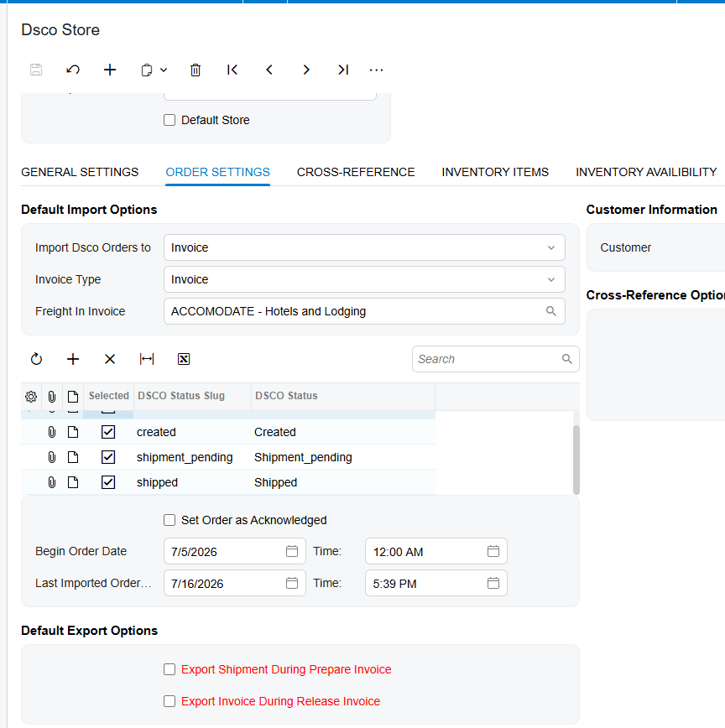Open the attachments paperclip of the shipped row
This screenshot has width=725, height=728.
pos(52,482)
